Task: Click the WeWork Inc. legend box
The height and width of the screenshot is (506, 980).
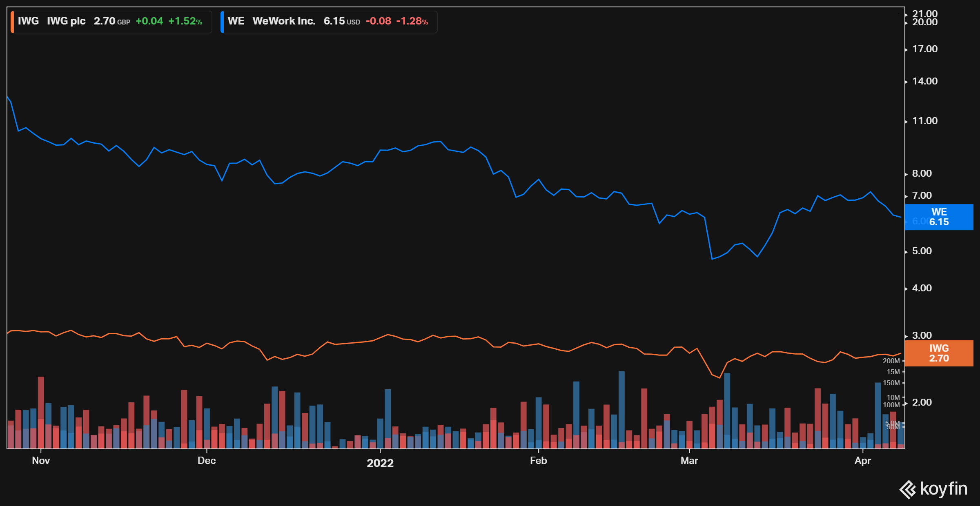Action: click(x=329, y=22)
